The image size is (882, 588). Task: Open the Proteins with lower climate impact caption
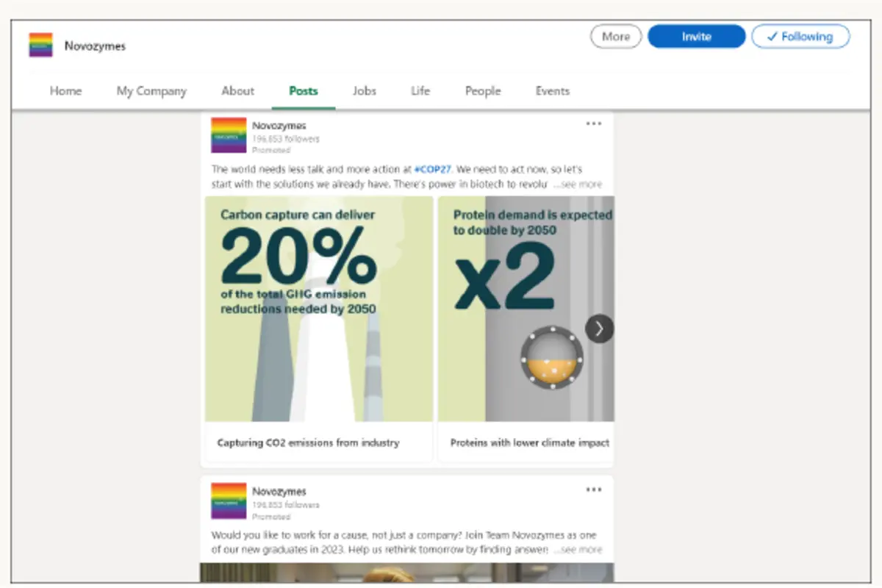(x=529, y=442)
